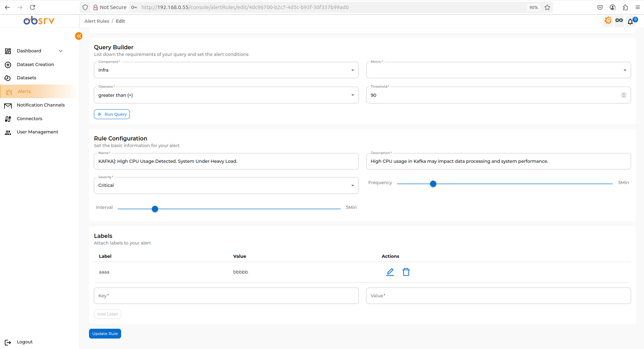Open Dashboard from the sidebar
644x349 pixels.
tap(29, 51)
